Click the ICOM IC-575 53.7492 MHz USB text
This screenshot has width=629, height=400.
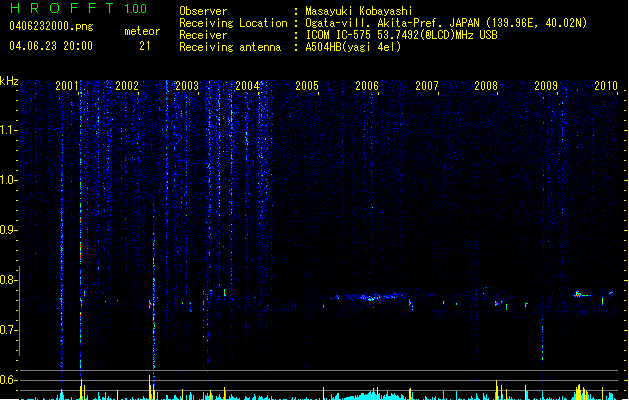401,35
